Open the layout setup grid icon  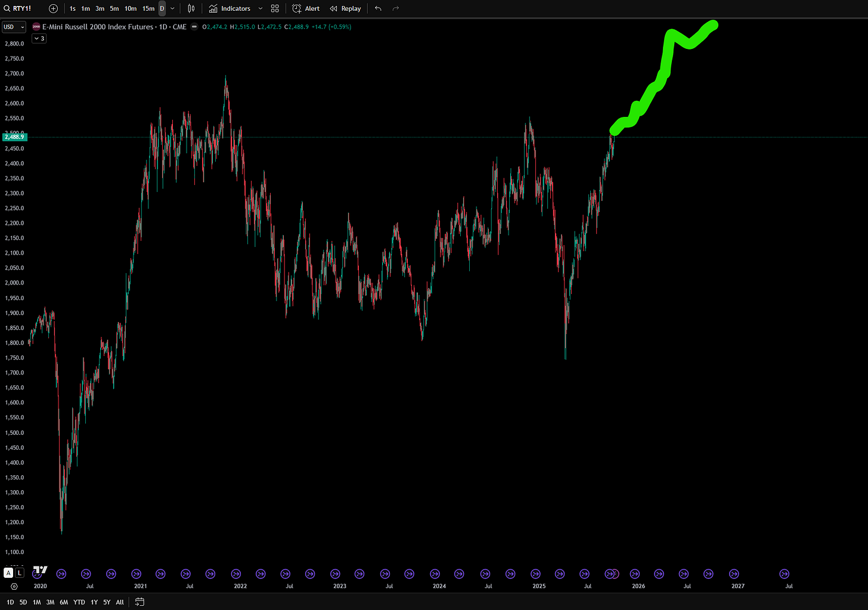pos(275,8)
